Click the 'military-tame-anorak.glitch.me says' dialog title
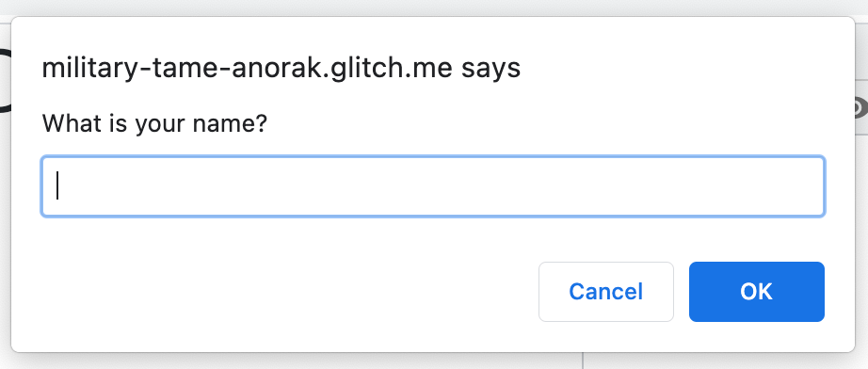868x369 pixels. pos(281,68)
